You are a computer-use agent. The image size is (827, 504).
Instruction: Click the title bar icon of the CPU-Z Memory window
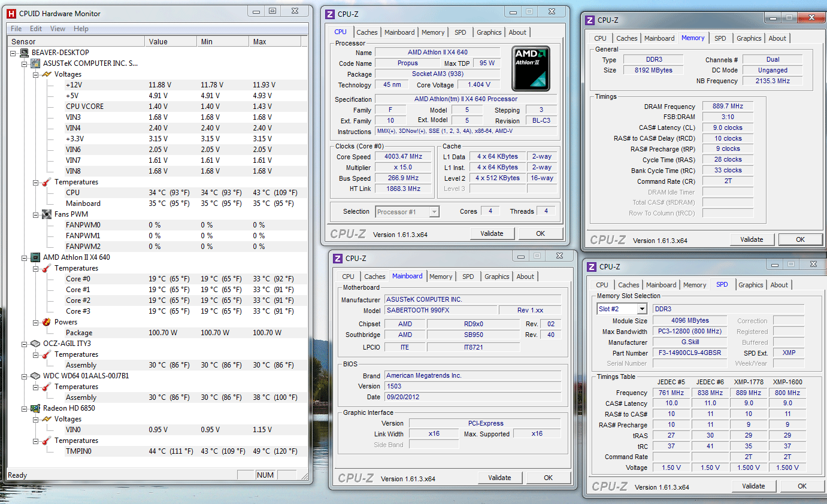[x=589, y=20]
